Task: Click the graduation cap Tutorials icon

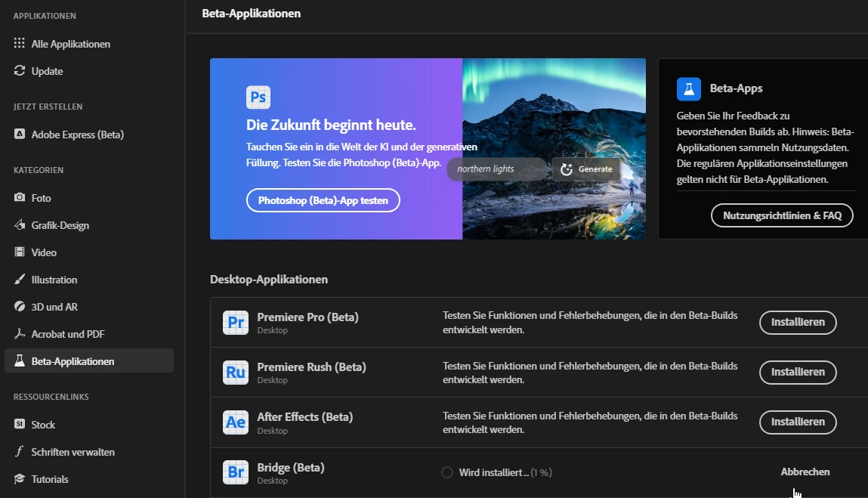Action: click(20, 478)
